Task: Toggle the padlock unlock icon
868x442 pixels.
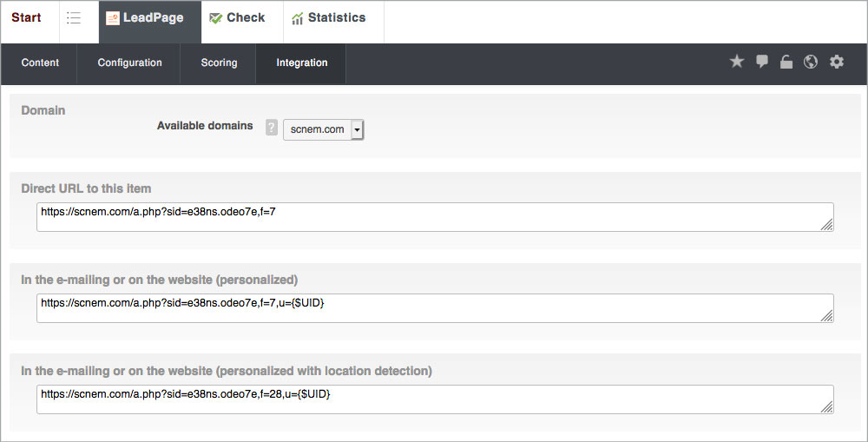Action: 786,62
